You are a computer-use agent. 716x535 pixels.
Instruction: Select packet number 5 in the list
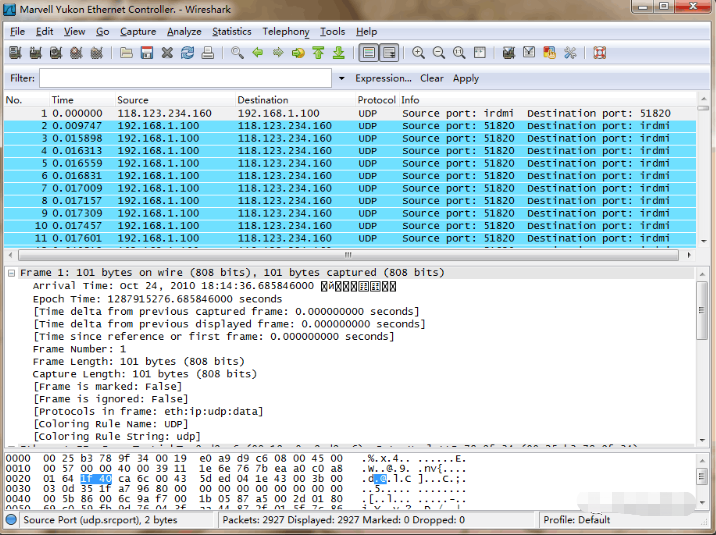pos(350,163)
